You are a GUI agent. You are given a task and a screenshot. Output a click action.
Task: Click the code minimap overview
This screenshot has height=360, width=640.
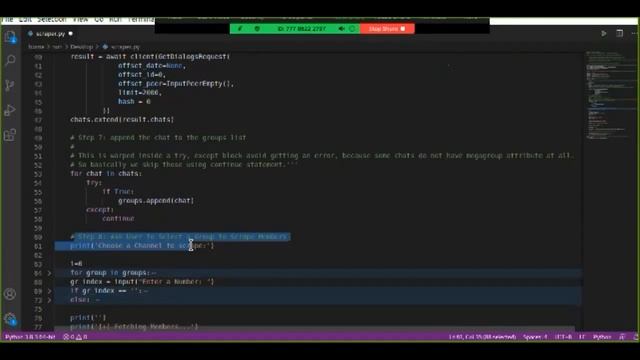(610, 96)
